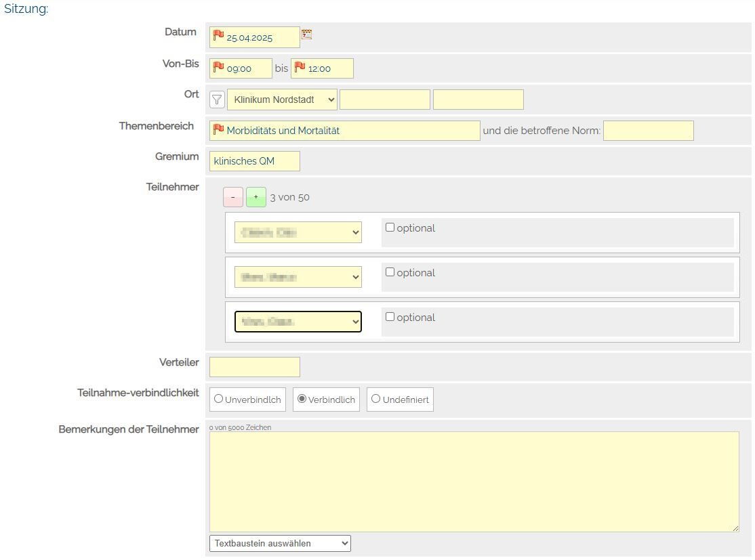Click into the Bemerkungen der Teilnehmer textarea
This screenshot has height=560, width=755.
(x=474, y=481)
